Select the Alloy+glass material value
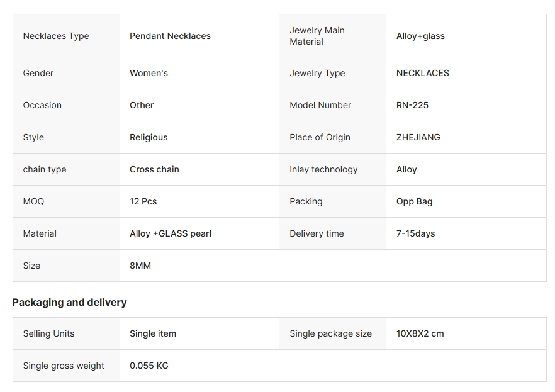 (420, 36)
